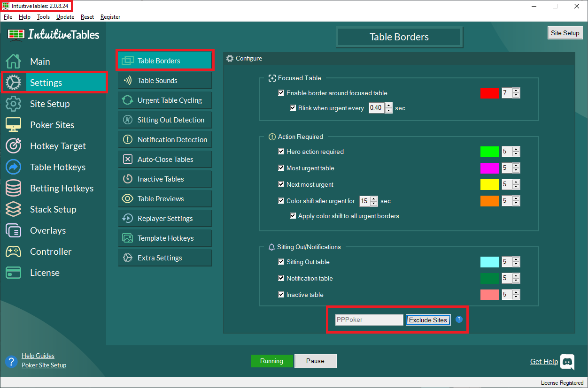Click the Hotkey Target bullseye icon

pyautogui.click(x=14, y=146)
